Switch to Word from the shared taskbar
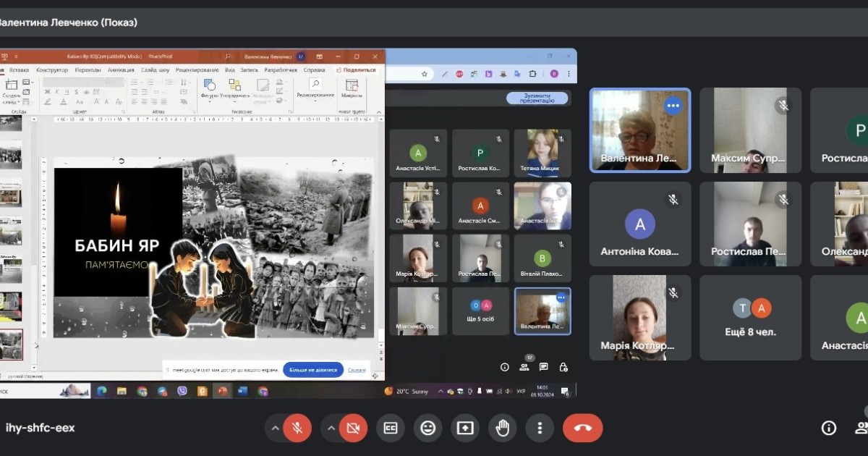This screenshot has height=456, width=868. point(243,391)
